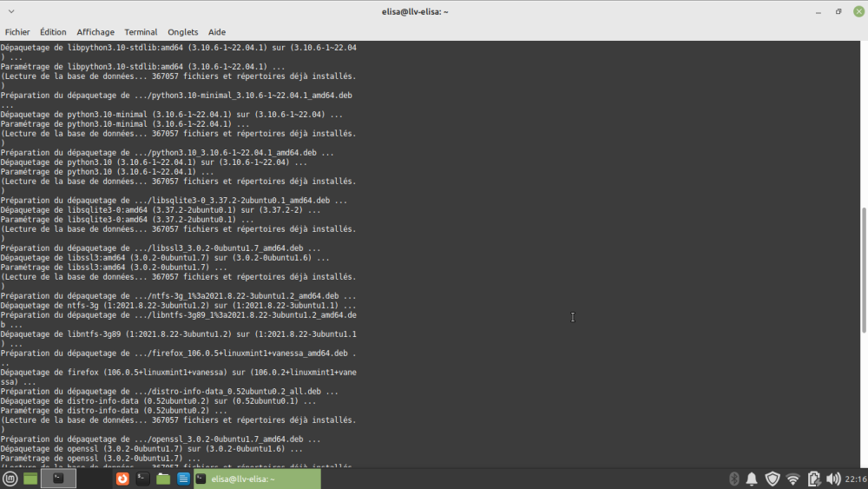Close the terminal window
This screenshot has height=489, width=868.
[x=859, y=11]
